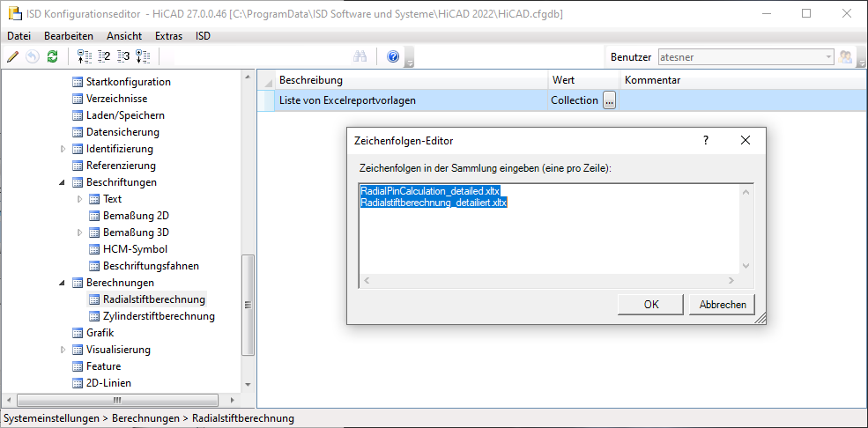Select Referenzierung tree node
Image resolution: width=868 pixels, height=428 pixels.
click(x=121, y=166)
